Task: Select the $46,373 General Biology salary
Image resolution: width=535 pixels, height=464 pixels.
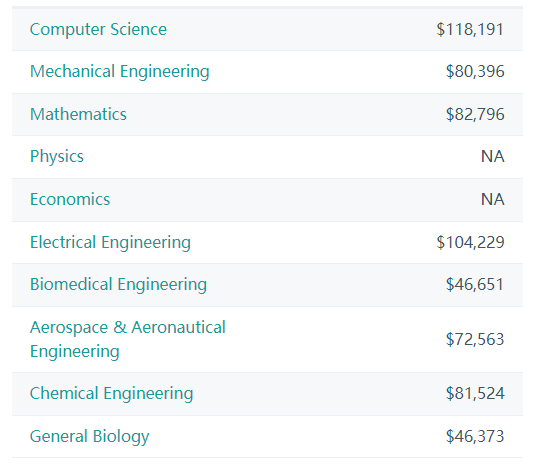Action: (475, 436)
